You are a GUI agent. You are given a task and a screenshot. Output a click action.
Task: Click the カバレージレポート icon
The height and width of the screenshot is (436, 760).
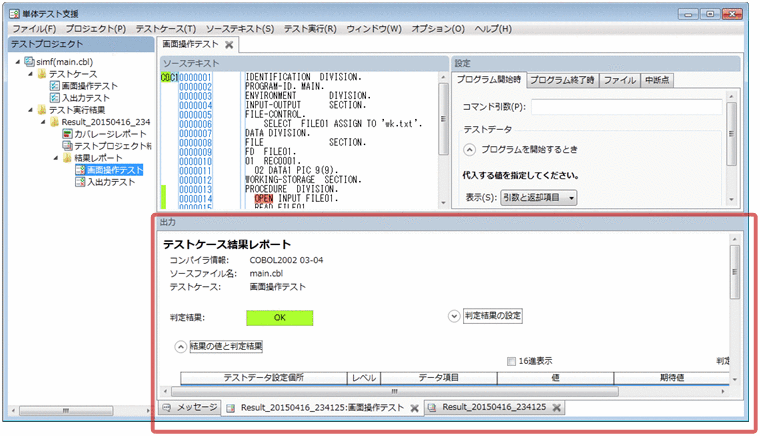click(x=67, y=134)
